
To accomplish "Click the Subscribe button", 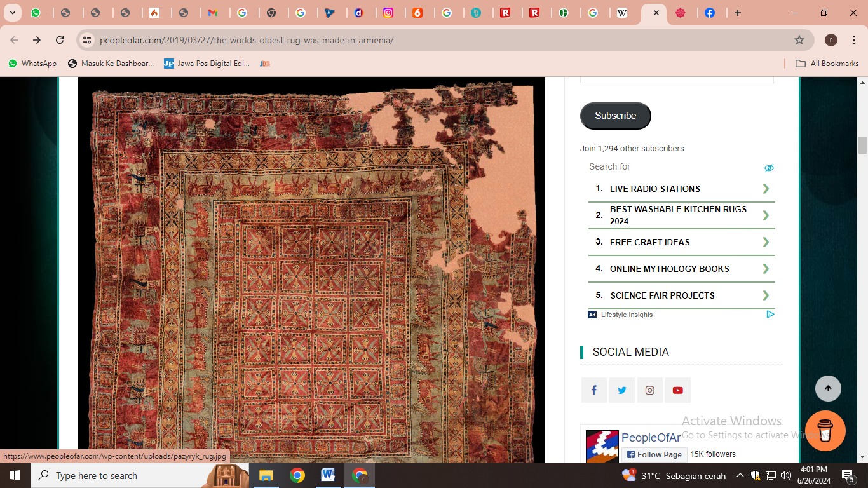I will [x=615, y=116].
